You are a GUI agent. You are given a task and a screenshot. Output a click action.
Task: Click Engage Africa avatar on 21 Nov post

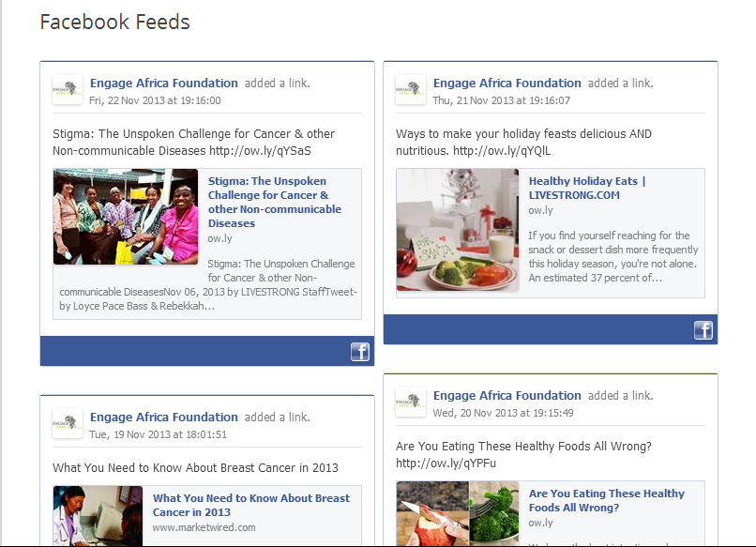coord(411,90)
